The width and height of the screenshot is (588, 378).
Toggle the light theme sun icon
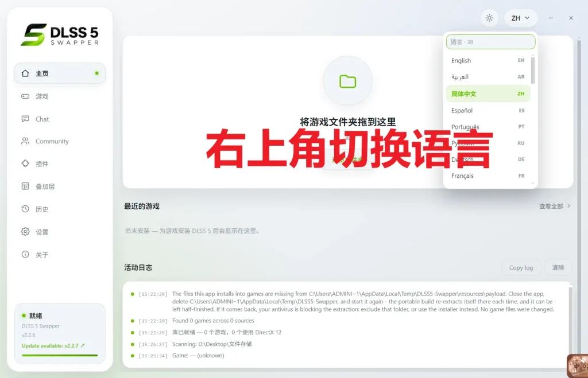click(x=489, y=18)
